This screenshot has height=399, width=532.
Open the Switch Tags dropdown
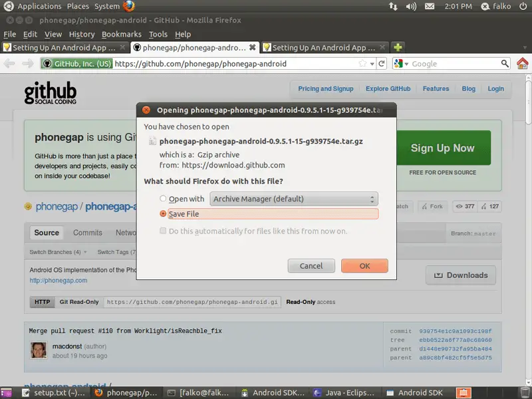[x=116, y=252]
